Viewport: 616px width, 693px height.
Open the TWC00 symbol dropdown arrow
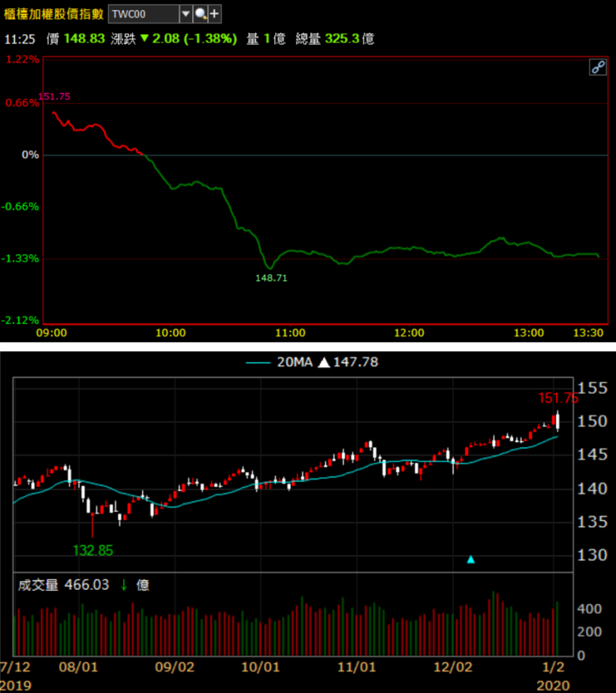[x=186, y=14]
